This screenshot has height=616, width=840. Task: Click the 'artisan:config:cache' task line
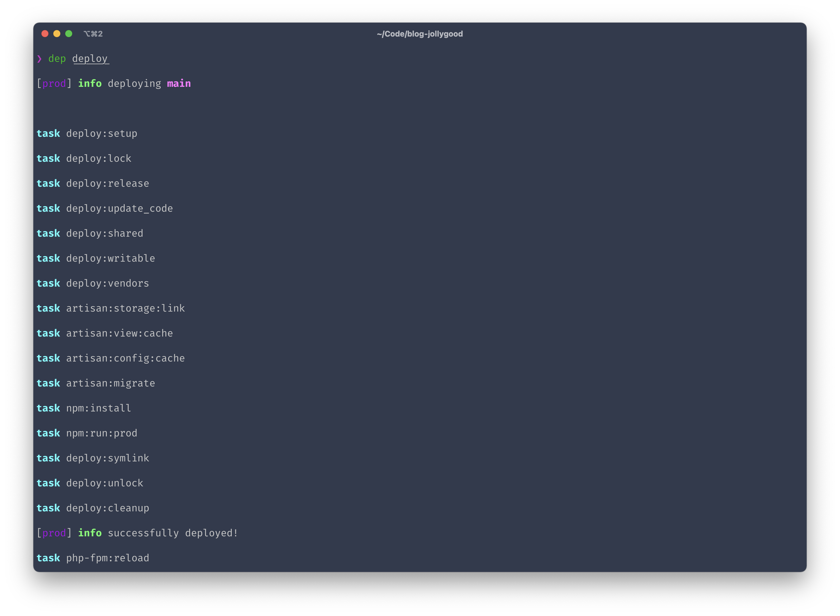coord(111,358)
